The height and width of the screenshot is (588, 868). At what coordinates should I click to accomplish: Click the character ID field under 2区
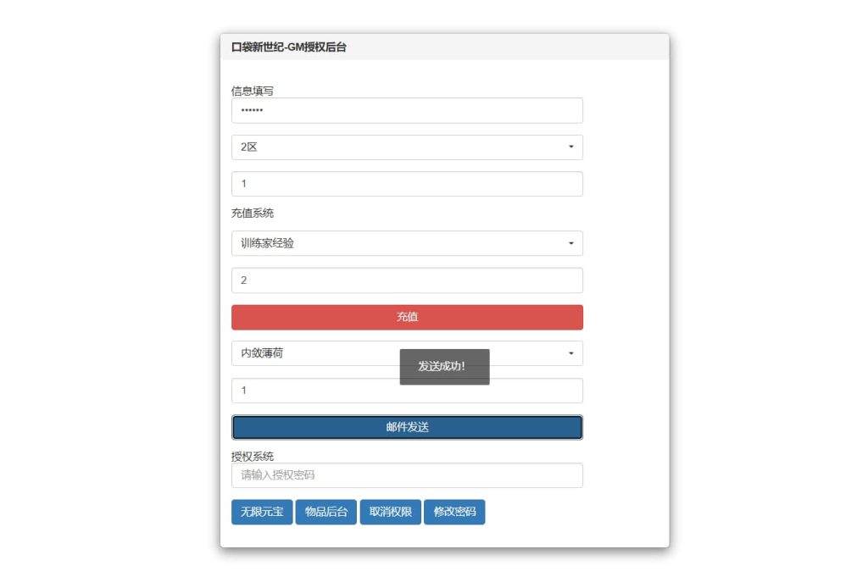[407, 183]
